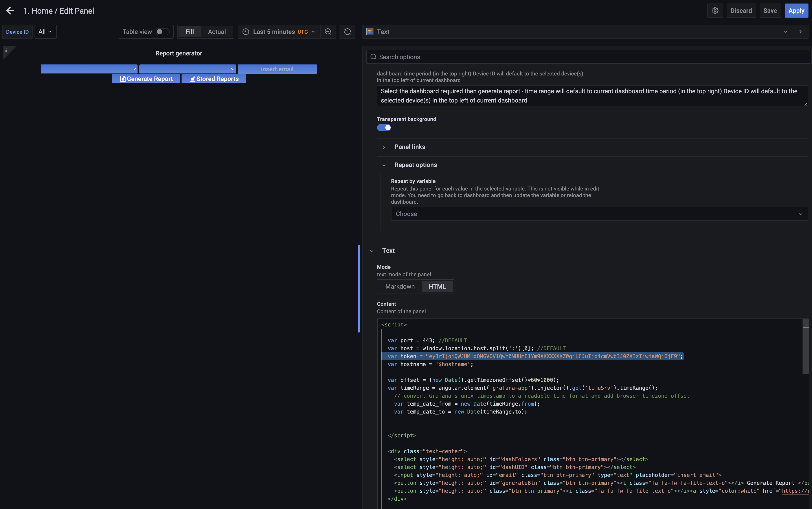Screen dimensions: 812x509
Task: Click the search magnifier icon in options
Action: (373, 57)
